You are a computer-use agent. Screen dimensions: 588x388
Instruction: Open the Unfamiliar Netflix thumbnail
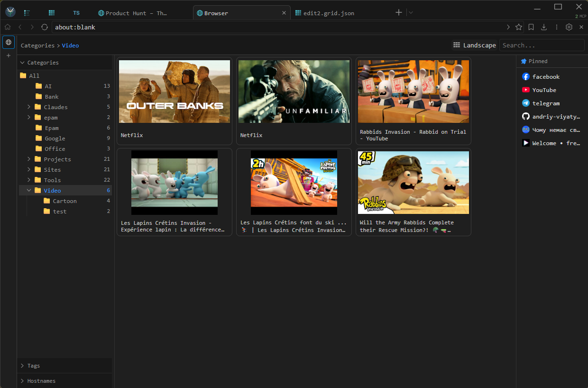coord(294,92)
